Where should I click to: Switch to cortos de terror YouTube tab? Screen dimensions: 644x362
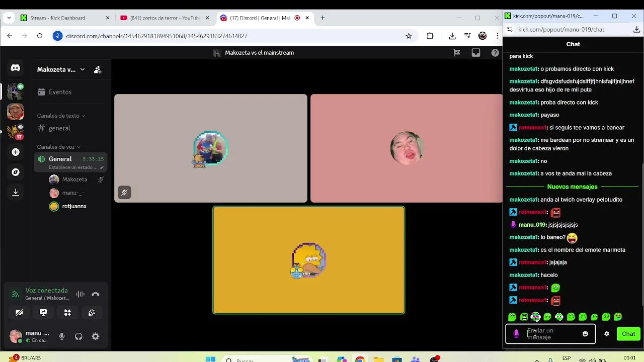[165, 18]
